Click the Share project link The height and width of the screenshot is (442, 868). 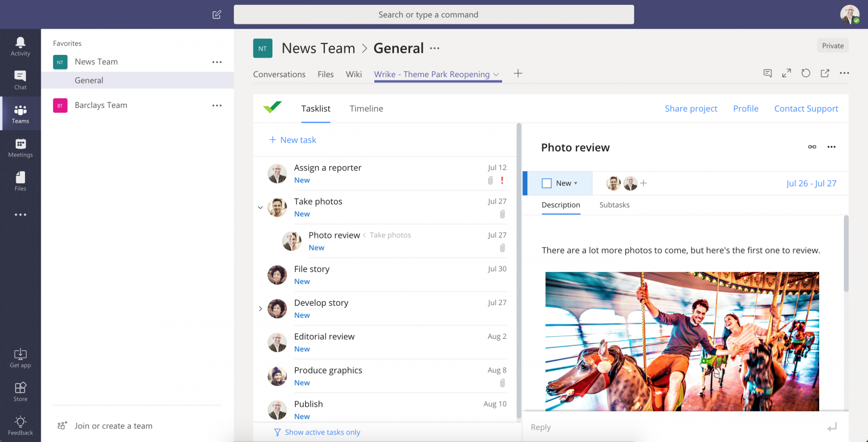691,109
